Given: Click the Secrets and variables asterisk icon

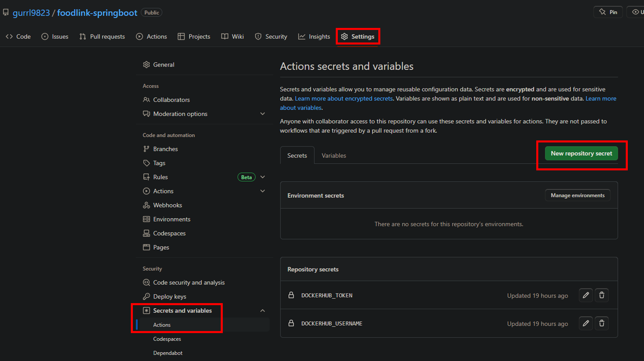Looking at the screenshot, I should tap(146, 310).
